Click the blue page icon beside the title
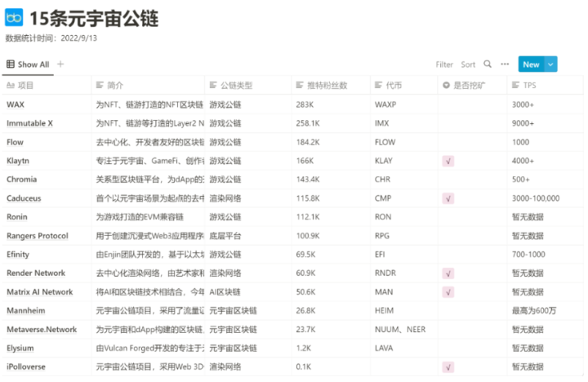 tap(14, 18)
